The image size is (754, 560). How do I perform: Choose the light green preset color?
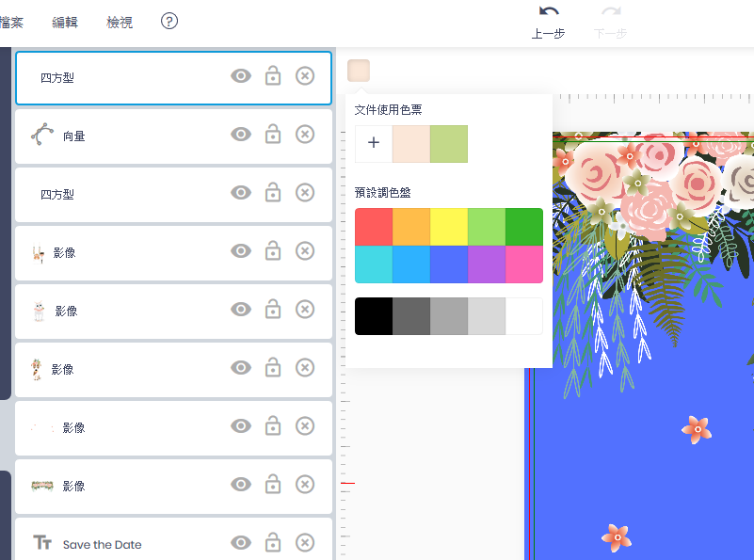[x=487, y=227]
